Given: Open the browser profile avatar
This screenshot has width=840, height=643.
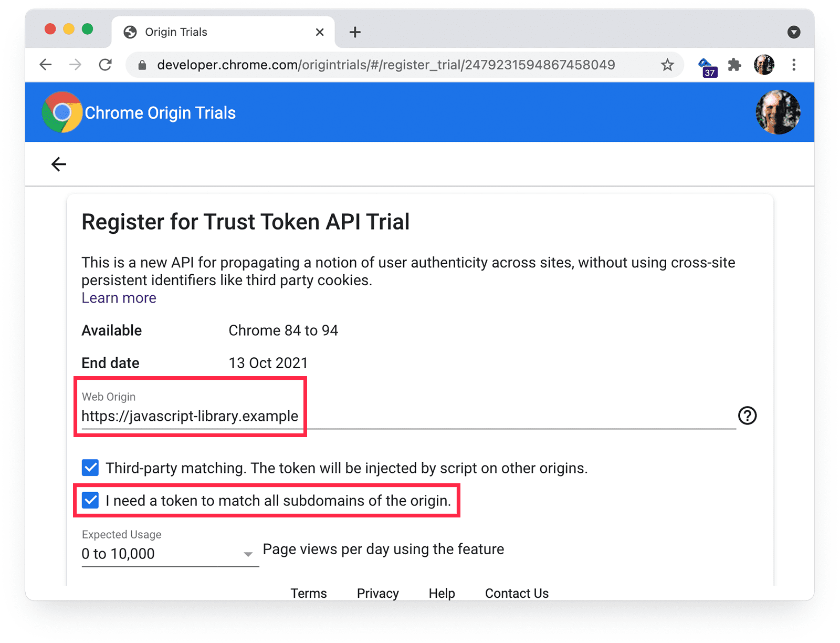Looking at the screenshot, I should pos(764,65).
